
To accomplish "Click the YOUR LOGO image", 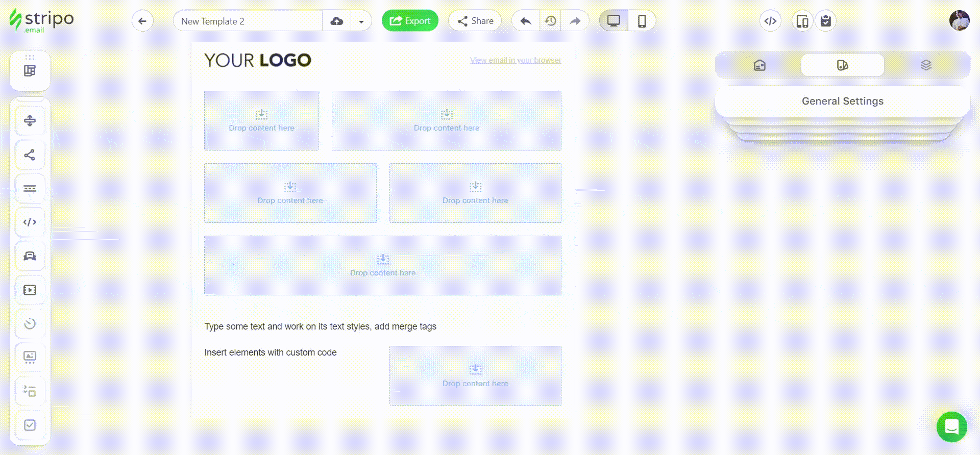I will (258, 60).
